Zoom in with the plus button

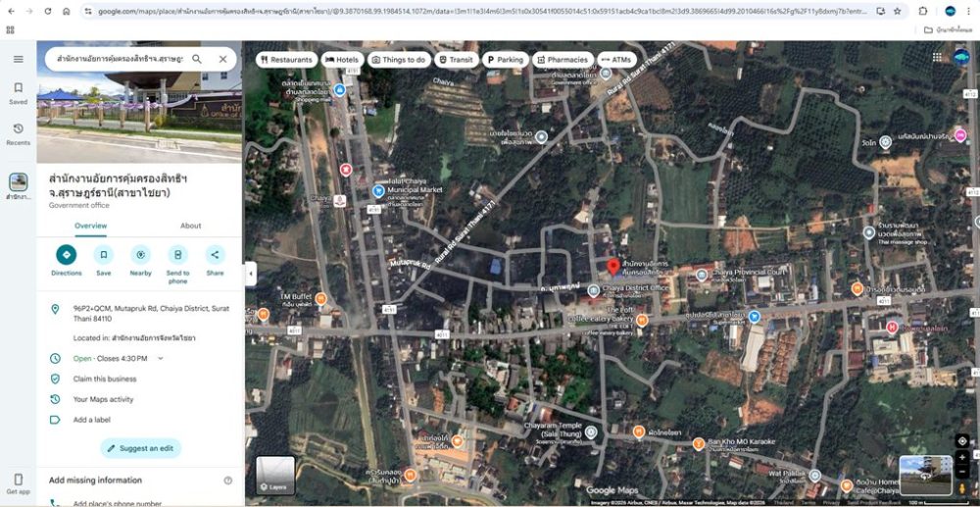(962, 458)
